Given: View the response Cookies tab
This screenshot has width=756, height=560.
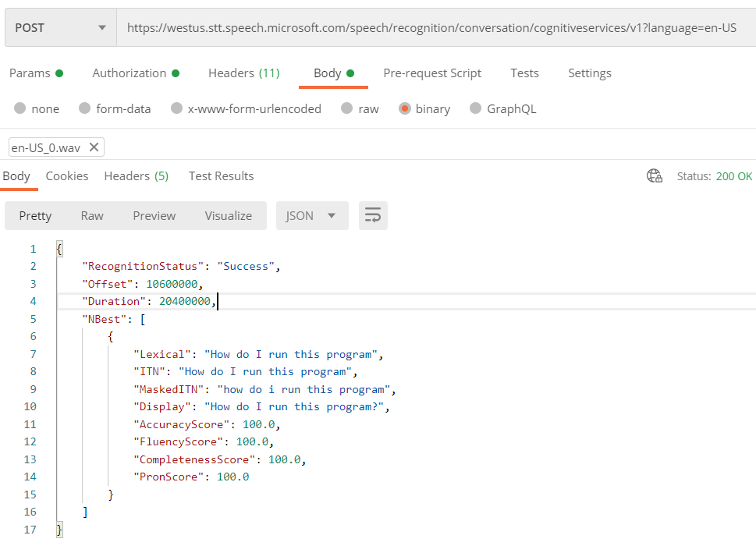Looking at the screenshot, I should (66, 176).
